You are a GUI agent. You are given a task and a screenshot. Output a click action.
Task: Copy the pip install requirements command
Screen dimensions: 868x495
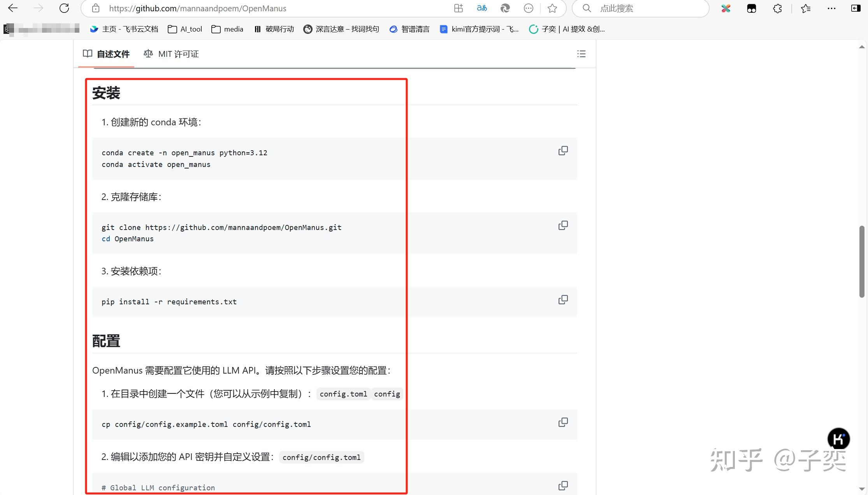pos(563,299)
